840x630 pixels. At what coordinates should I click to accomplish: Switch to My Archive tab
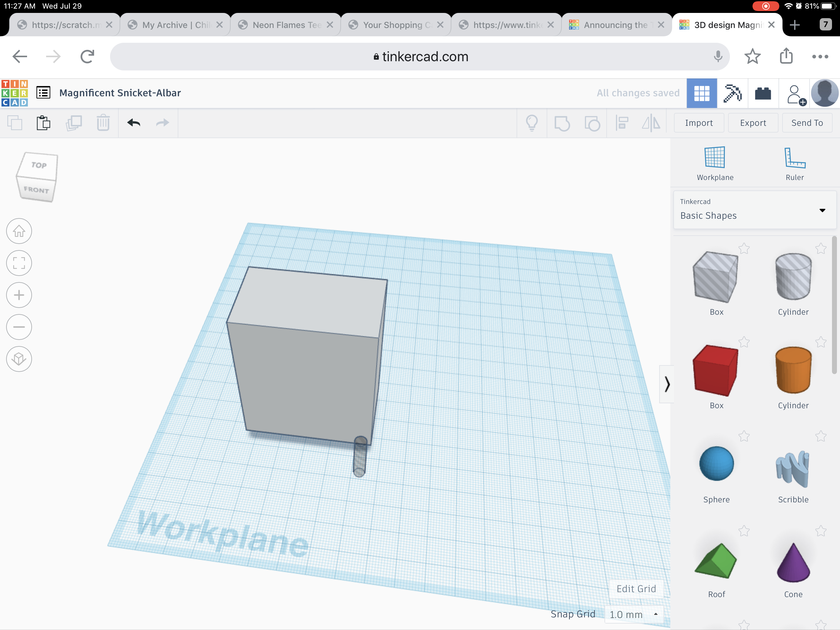coord(175,25)
